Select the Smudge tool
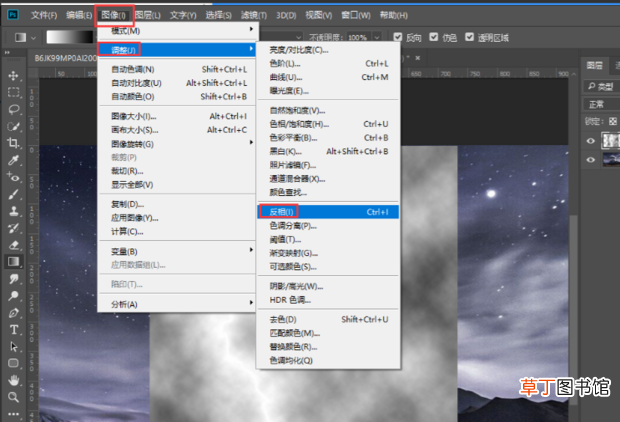620x422 pixels. point(13,279)
